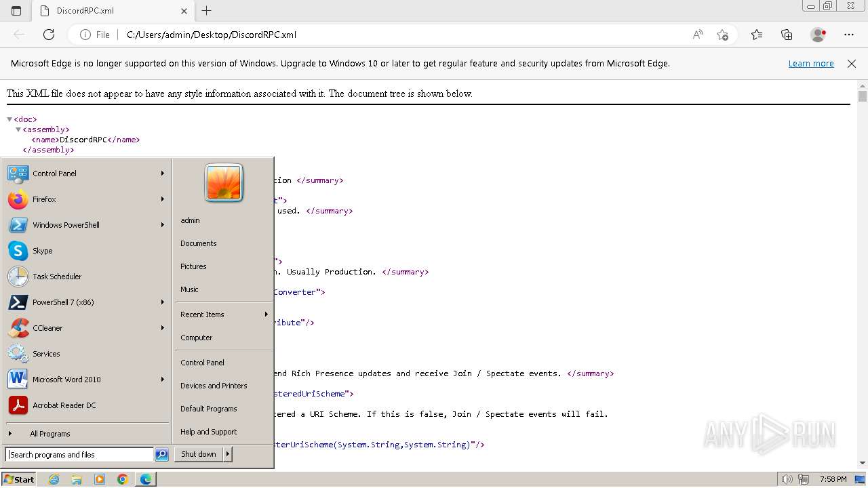
Task: Open a new tab with plus button
Action: pyautogui.click(x=207, y=11)
